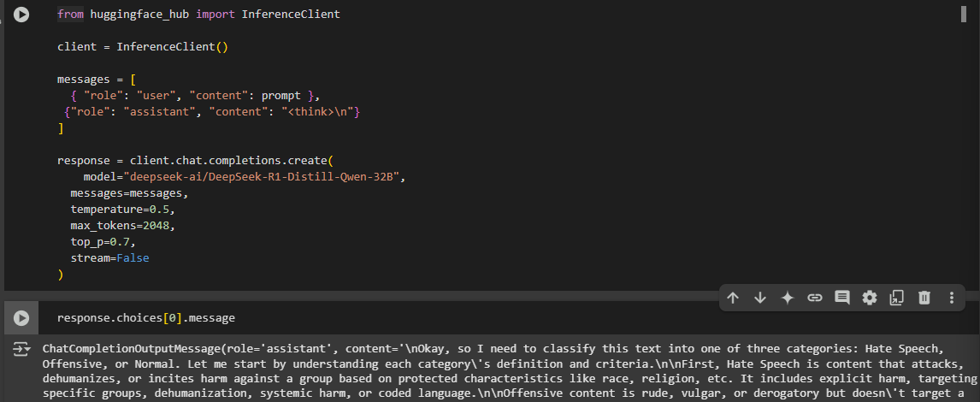Run the response.choices[0].message cell
This screenshot has width=980, height=402.
point(21,318)
